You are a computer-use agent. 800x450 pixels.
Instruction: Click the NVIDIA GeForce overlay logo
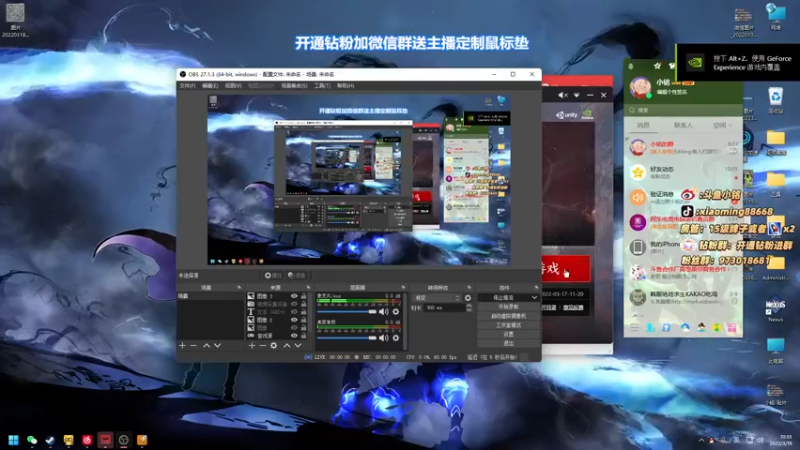[695, 63]
